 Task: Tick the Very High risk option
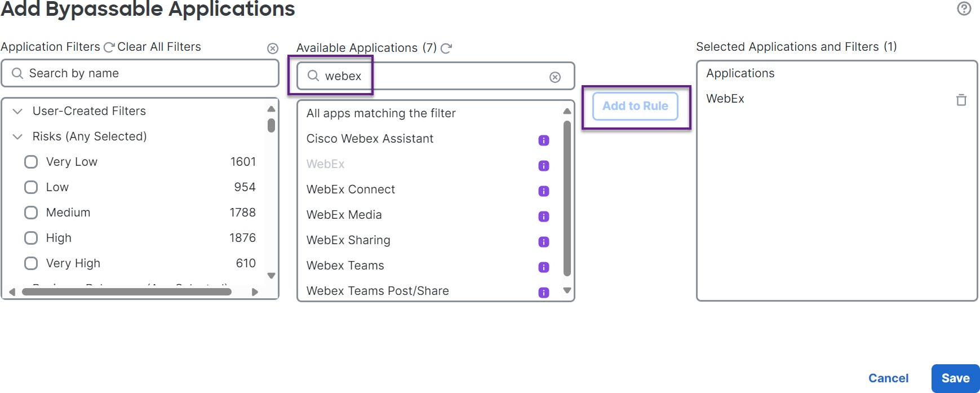tap(31, 263)
